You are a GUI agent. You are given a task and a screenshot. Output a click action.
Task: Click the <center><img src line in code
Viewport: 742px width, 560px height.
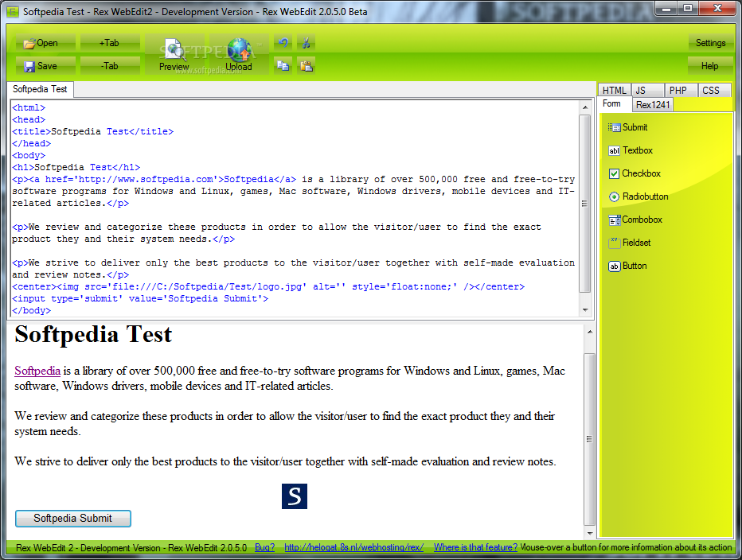pyautogui.click(x=268, y=286)
